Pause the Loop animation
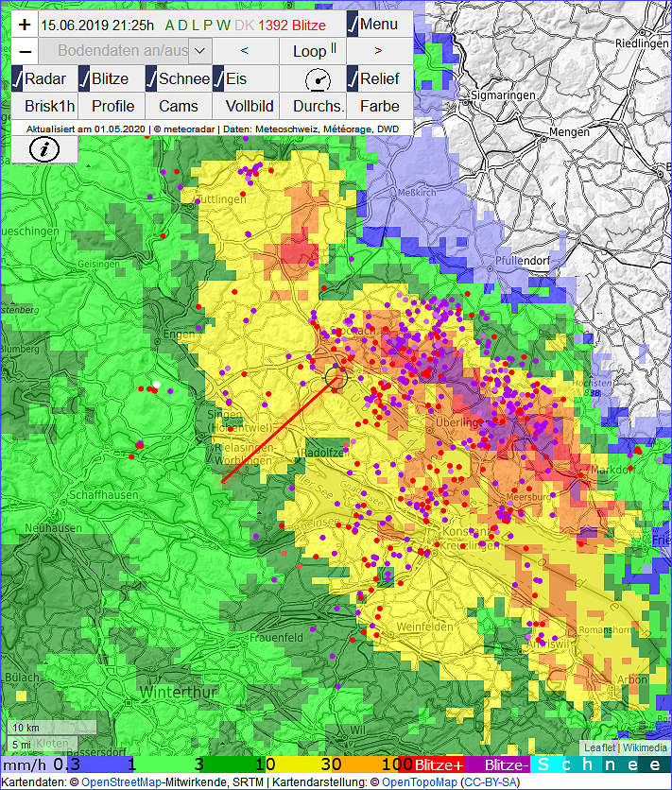672x790 pixels. (312, 51)
